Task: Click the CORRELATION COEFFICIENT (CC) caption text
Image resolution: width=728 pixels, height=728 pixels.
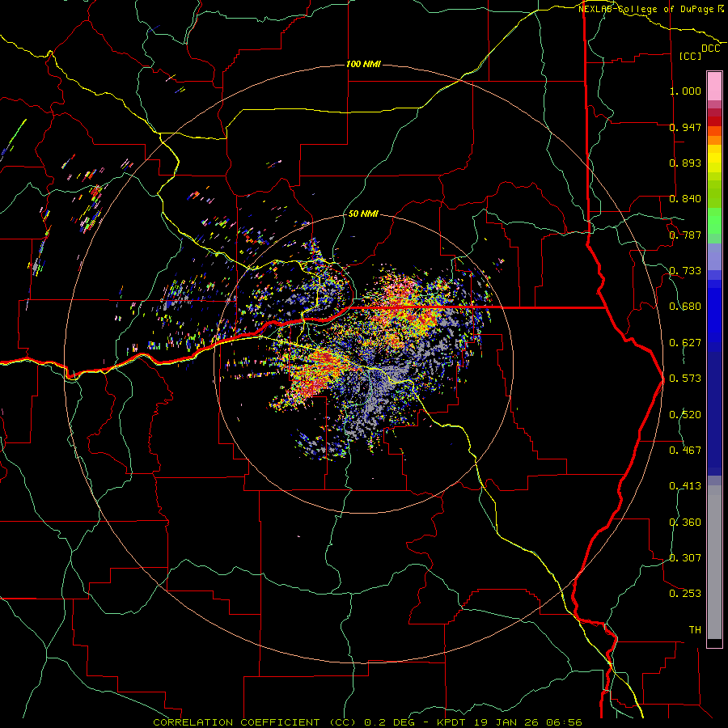Action: (255, 722)
